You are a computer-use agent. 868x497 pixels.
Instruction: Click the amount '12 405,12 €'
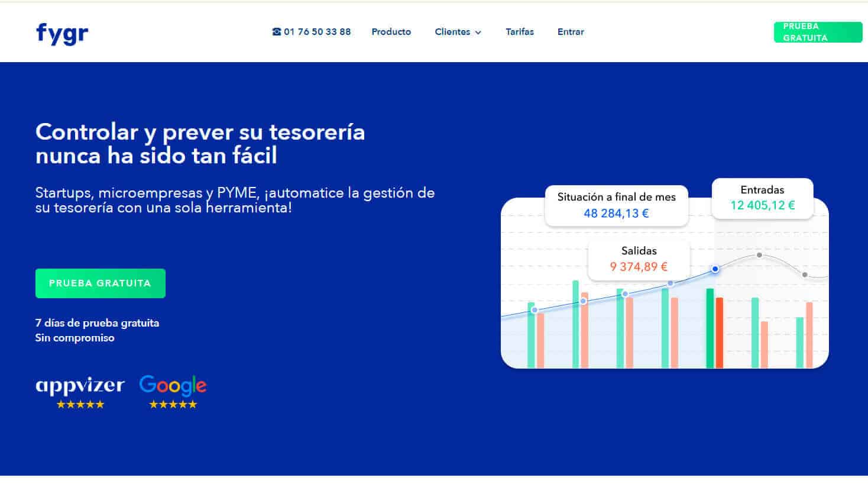[x=763, y=205]
